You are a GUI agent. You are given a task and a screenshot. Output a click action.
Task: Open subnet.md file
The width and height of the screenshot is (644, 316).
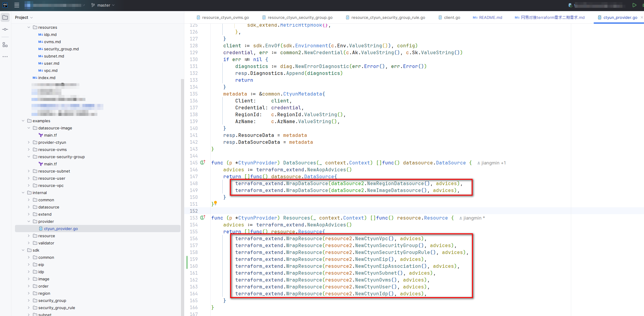tap(54, 56)
